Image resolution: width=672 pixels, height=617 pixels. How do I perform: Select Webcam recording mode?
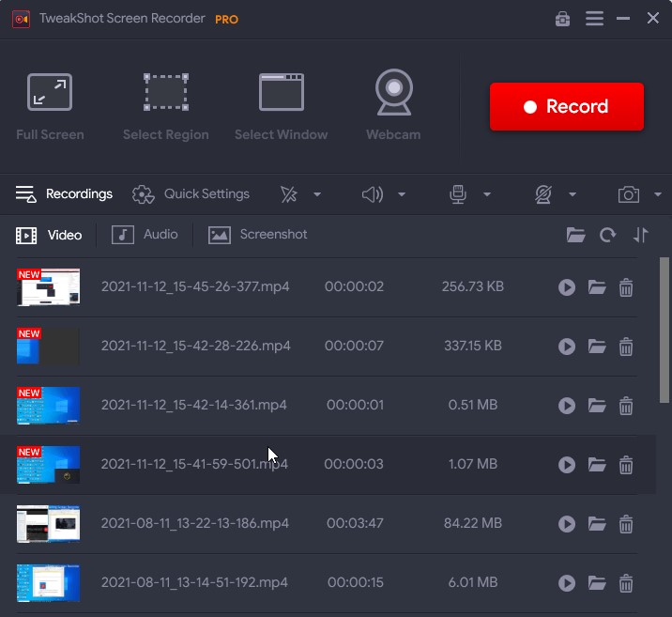(393, 105)
